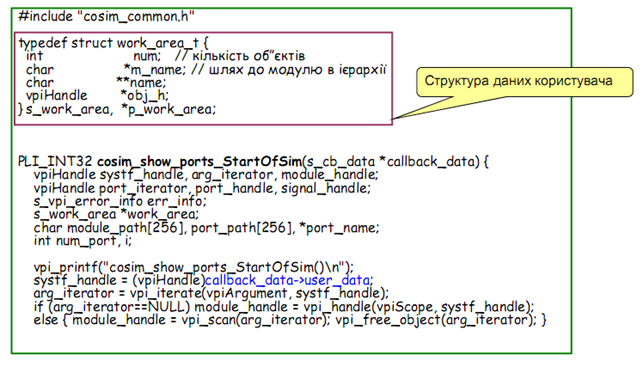643x367 pixels.
Task: Select the typedef struct work_area_t line
Action: click(x=114, y=43)
